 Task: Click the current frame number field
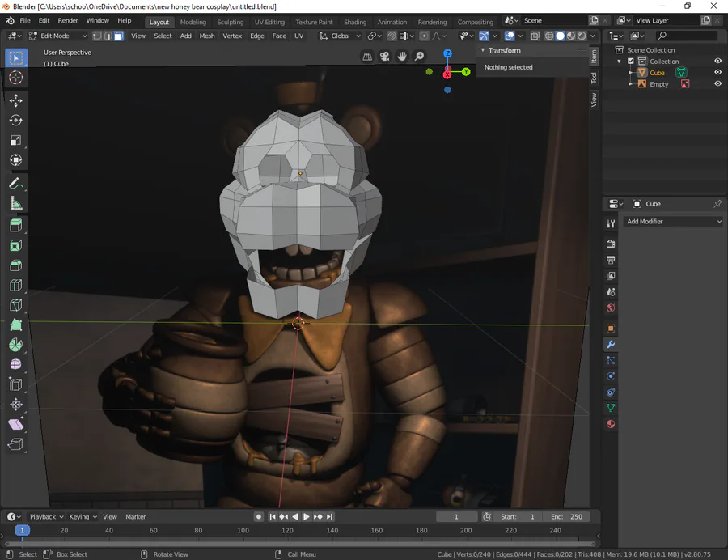click(456, 517)
